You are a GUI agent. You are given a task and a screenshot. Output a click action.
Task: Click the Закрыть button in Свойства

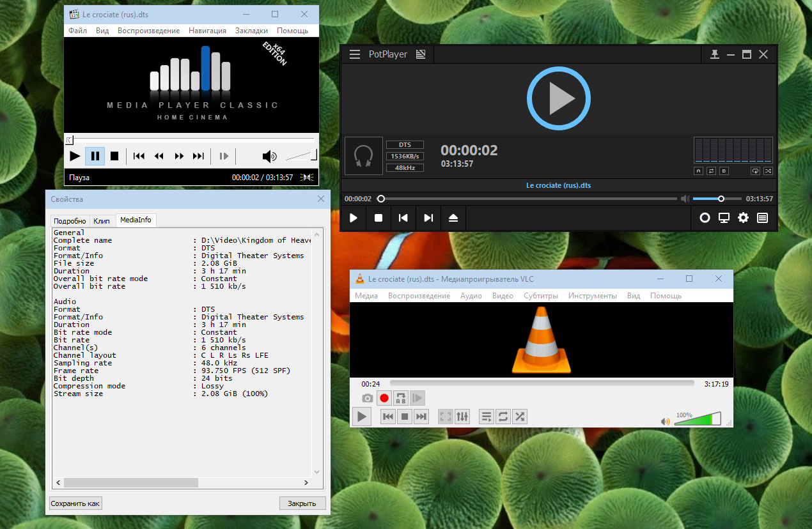(x=302, y=503)
